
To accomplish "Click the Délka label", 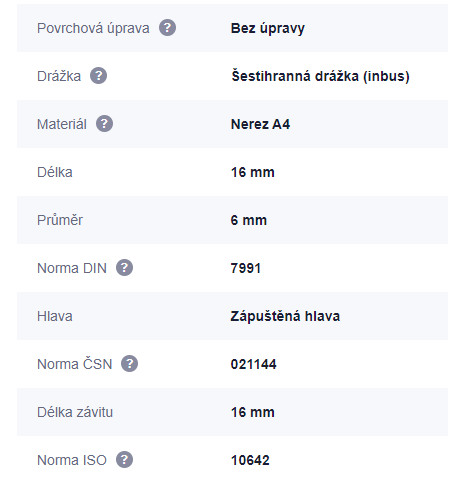I will [x=55, y=172].
